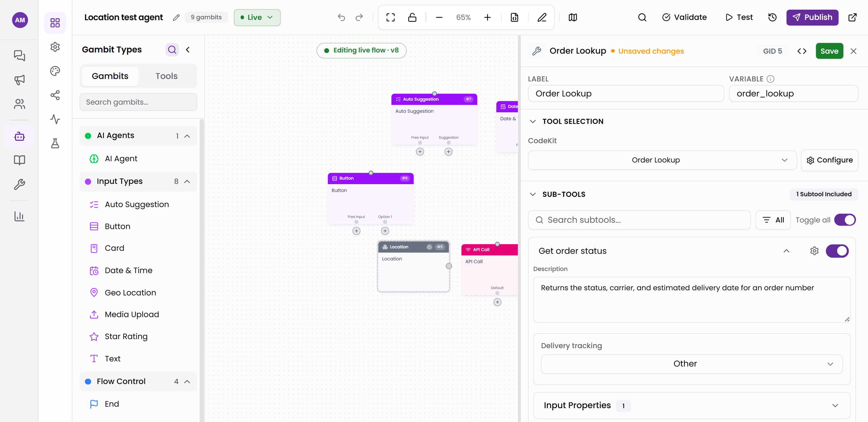The width and height of the screenshot is (868, 422).
Task: Toggle the canvas lock icon
Action: pyautogui.click(x=412, y=17)
